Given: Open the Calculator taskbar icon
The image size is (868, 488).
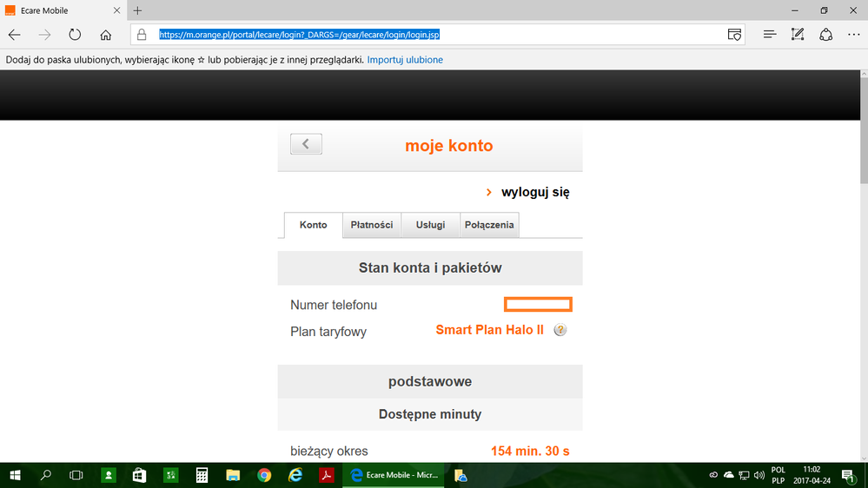Looking at the screenshot, I should click(202, 475).
